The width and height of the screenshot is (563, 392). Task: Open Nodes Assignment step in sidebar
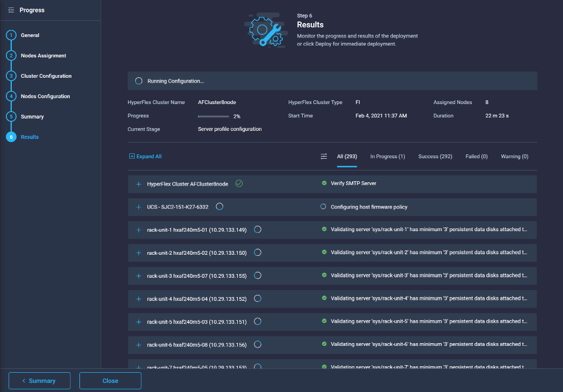click(x=43, y=56)
